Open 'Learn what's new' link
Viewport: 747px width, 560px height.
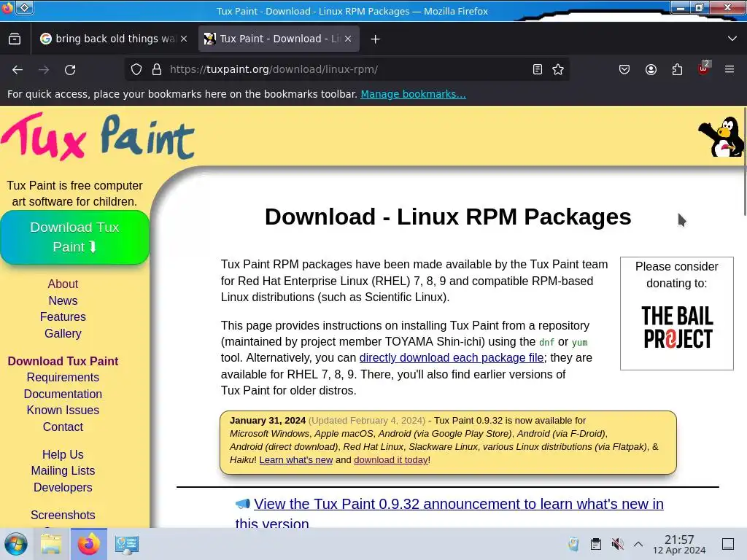click(x=296, y=460)
